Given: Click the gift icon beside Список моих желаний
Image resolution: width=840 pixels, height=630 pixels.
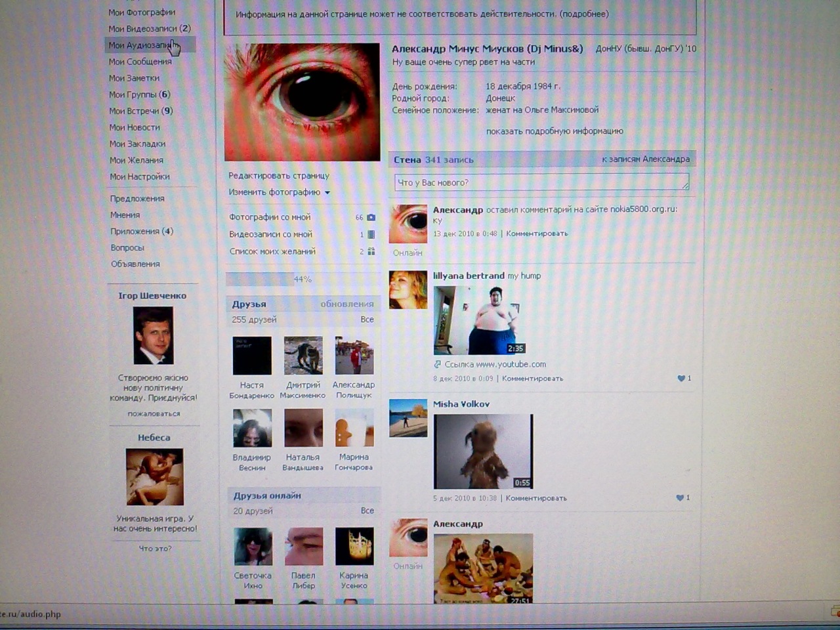Looking at the screenshot, I should click(371, 251).
